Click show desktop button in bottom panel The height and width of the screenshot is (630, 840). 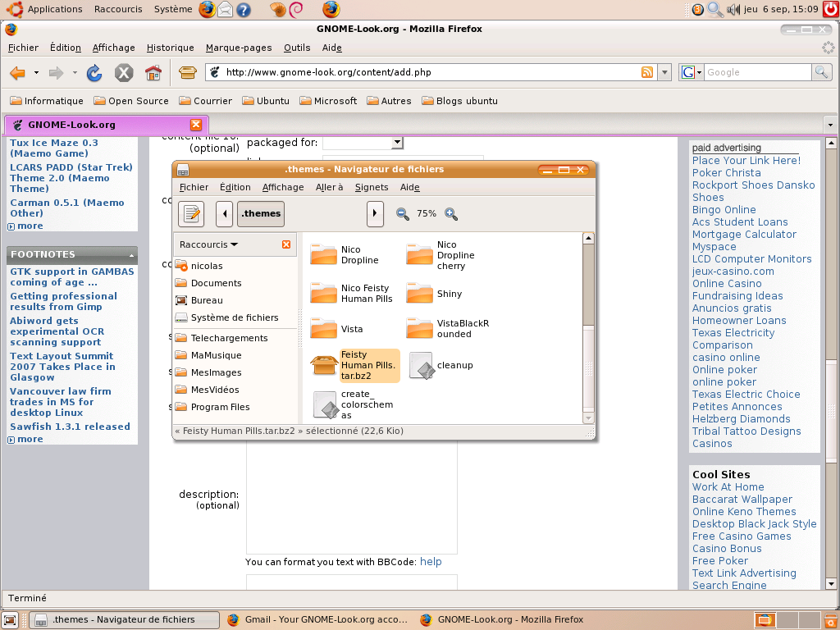tap(11, 620)
